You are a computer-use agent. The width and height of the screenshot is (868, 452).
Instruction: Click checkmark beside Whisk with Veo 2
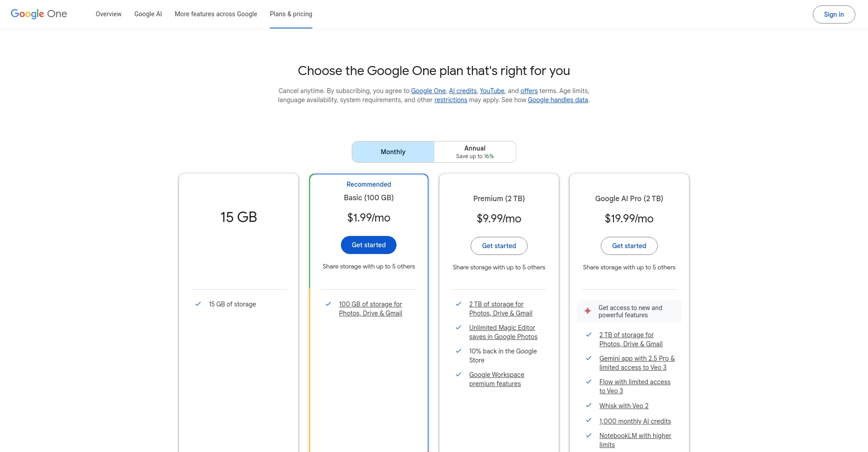click(x=589, y=405)
